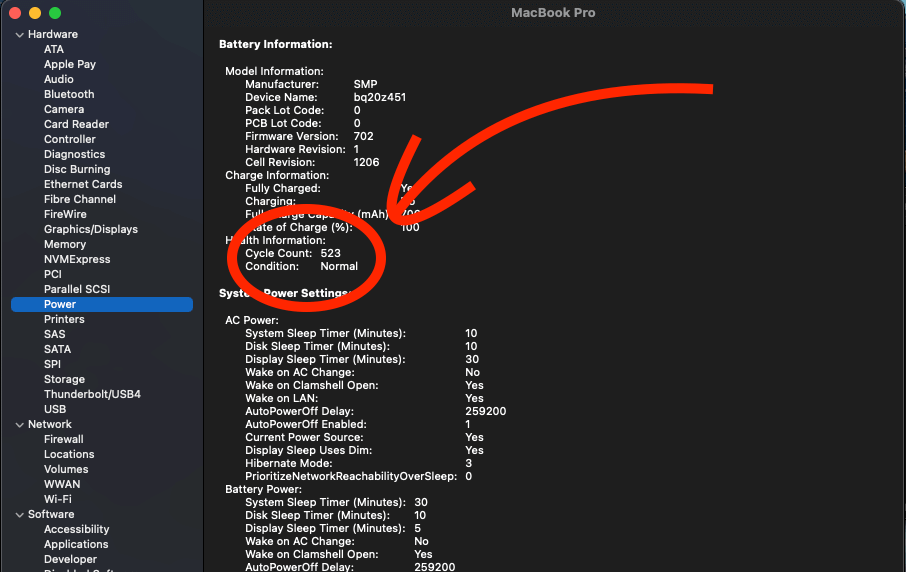Click the Battery Information heading
906x572 pixels.
[276, 45]
